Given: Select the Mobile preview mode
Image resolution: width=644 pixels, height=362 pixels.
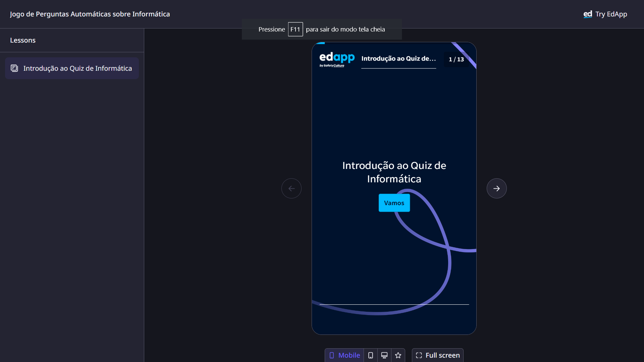Looking at the screenshot, I should pos(344,355).
